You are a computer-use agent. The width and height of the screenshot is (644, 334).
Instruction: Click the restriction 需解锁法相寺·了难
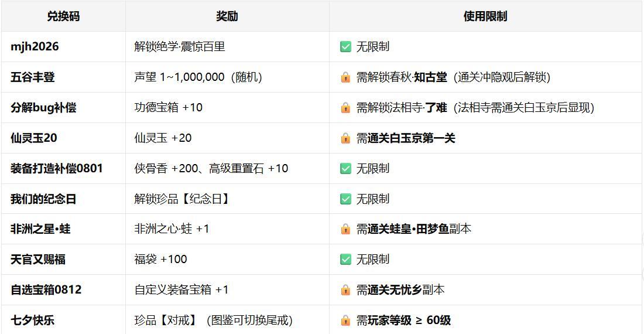pyautogui.click(x=401, y=107)
